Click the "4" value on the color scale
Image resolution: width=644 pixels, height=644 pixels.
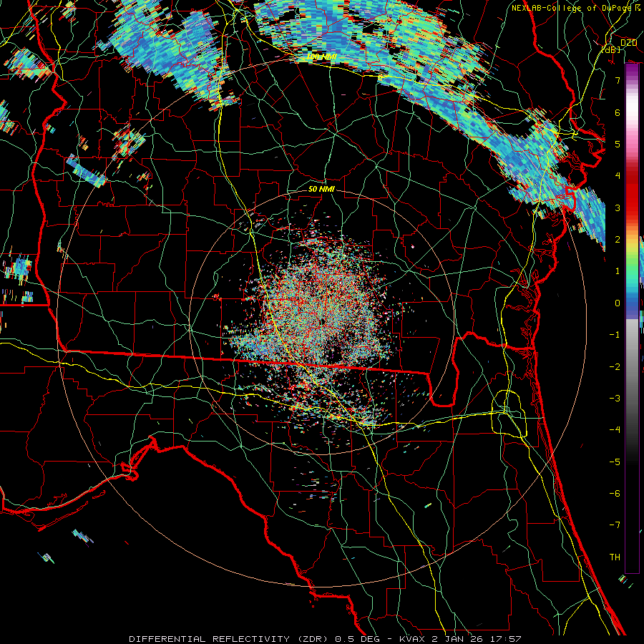618,176
